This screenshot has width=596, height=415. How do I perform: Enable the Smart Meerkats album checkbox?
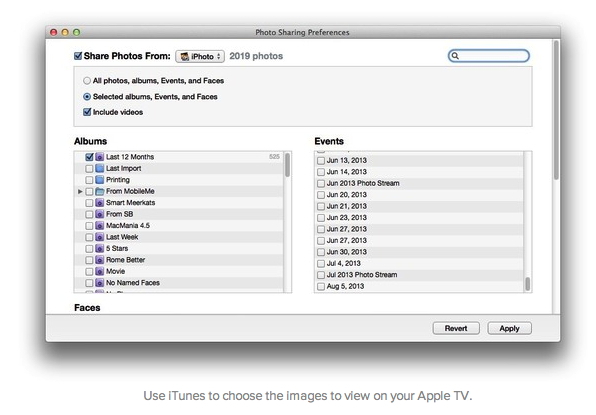click(89, 203)
